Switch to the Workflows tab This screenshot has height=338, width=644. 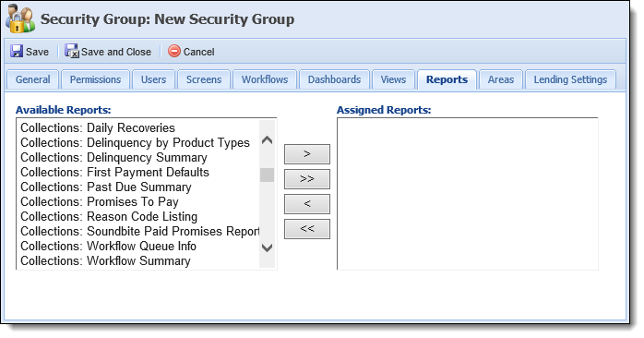(x=265, y=79)
